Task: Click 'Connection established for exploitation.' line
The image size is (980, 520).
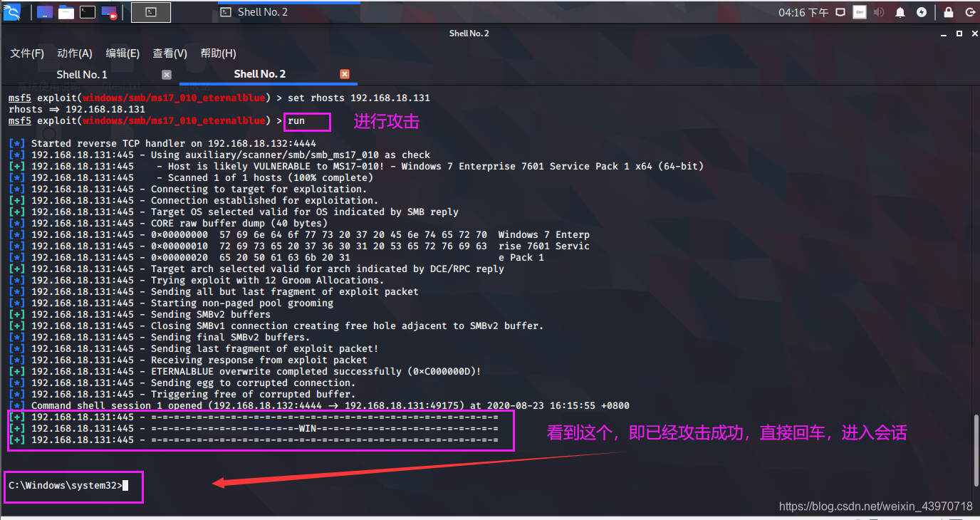Action: click(x=265, y=200)
